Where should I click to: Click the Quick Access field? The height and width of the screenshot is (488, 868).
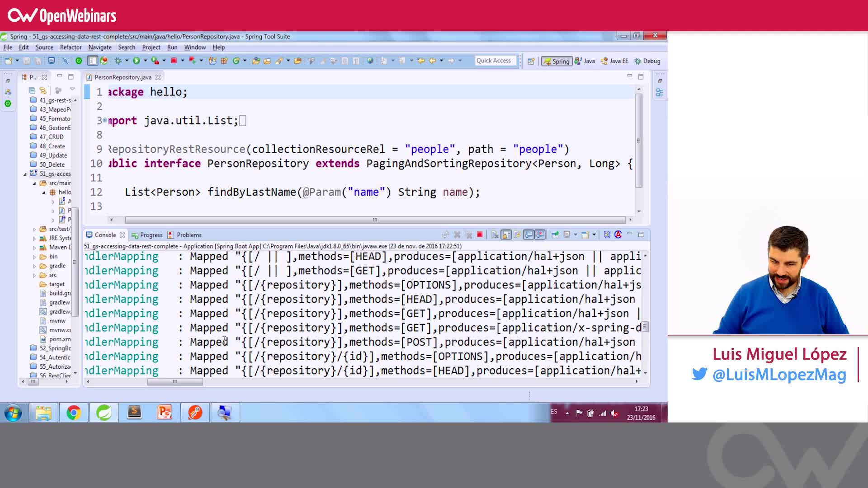click(x=495, y=60)
